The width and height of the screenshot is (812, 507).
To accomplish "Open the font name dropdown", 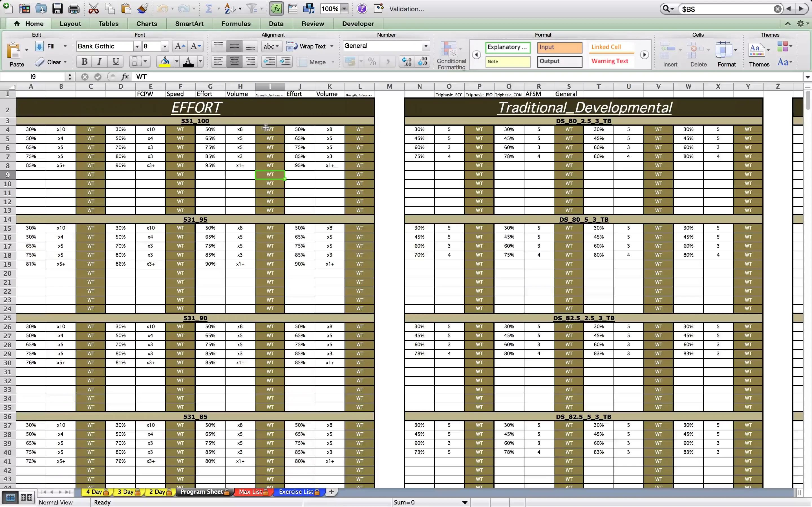I will pos(137,46).
